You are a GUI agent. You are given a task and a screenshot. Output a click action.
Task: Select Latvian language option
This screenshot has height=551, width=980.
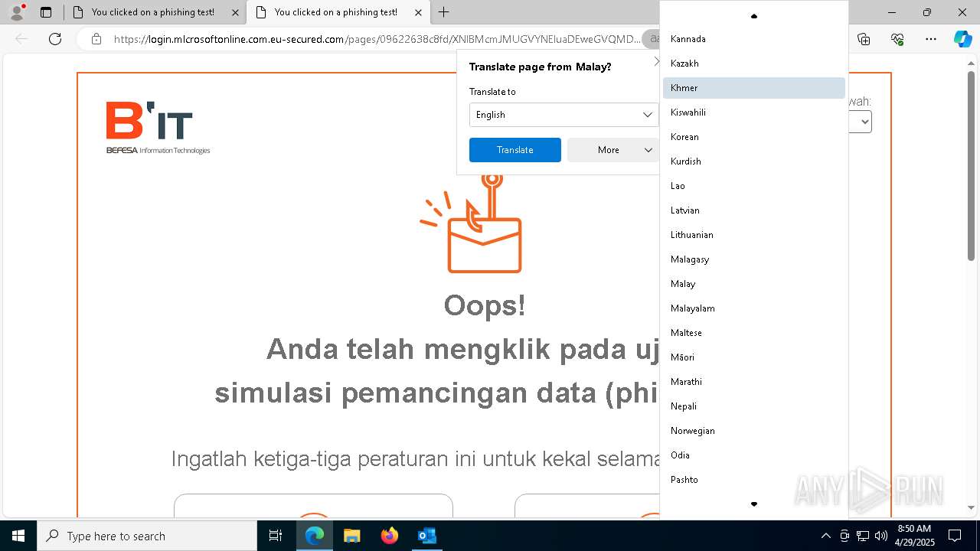(754, 210)
